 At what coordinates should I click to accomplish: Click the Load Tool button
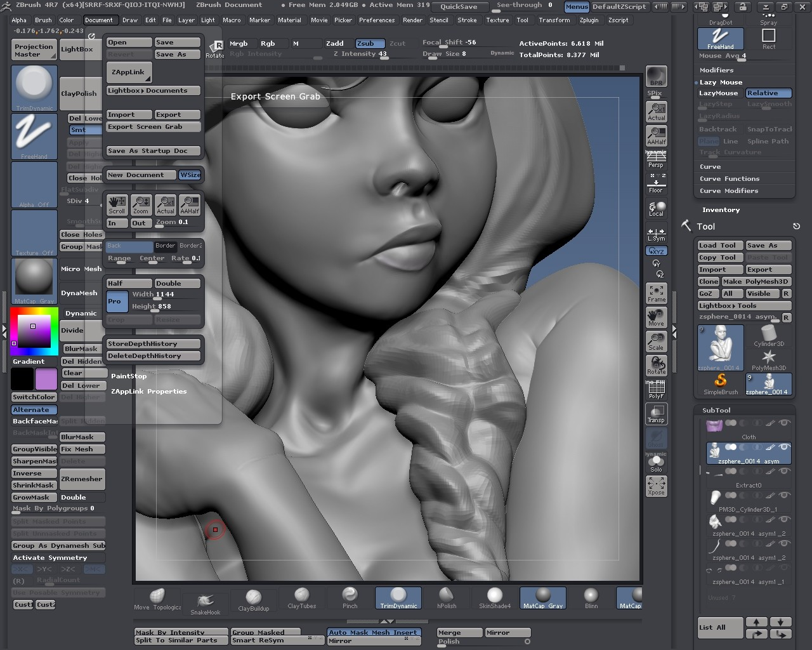[721, 246]
